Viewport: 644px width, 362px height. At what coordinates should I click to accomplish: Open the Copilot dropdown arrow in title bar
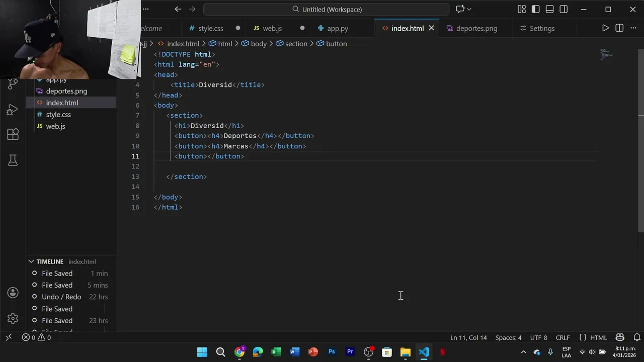point(469,9)
